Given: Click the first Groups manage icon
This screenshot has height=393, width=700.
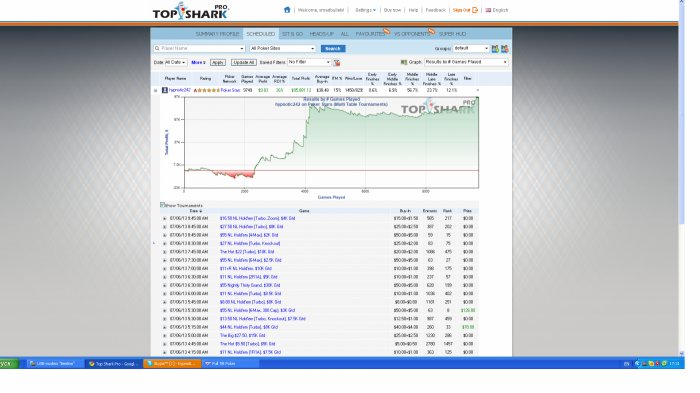Looking at the screenshot, I should click(495, 49).
